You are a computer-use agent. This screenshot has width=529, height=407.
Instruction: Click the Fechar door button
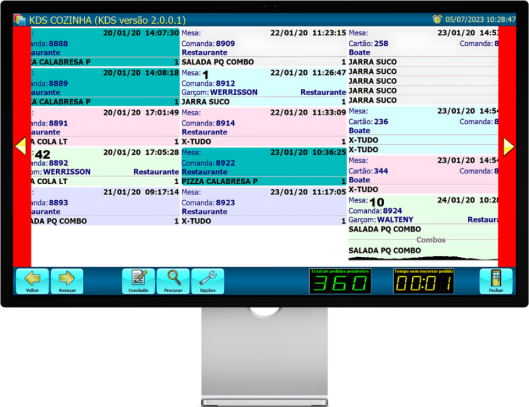click(496, 281)
